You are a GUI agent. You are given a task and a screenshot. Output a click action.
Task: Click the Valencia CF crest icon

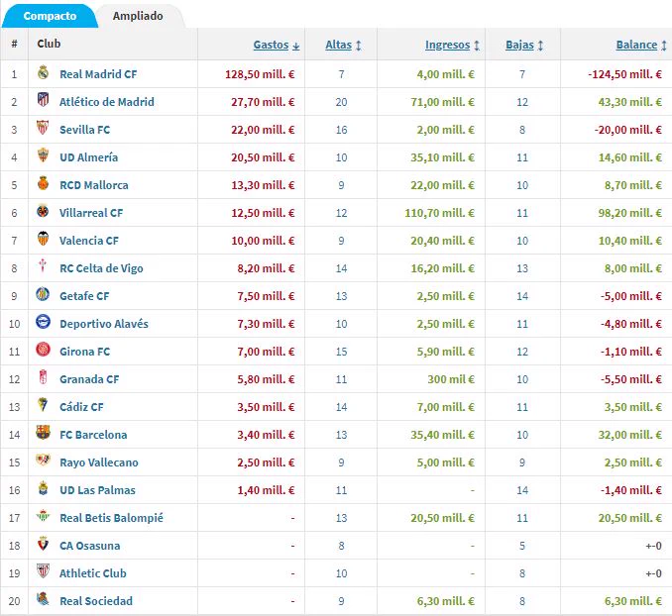coord(43,238)
